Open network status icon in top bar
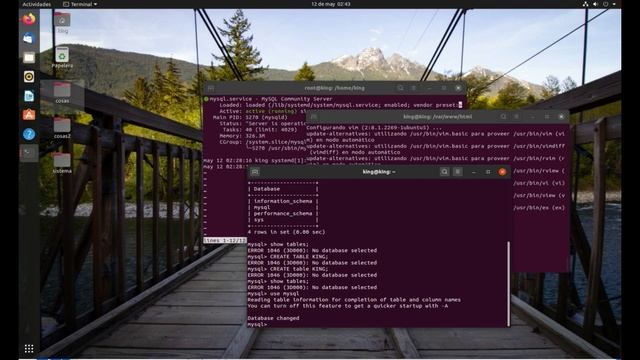The height and width of the screenshot is (360, 640). coord(585,4)
